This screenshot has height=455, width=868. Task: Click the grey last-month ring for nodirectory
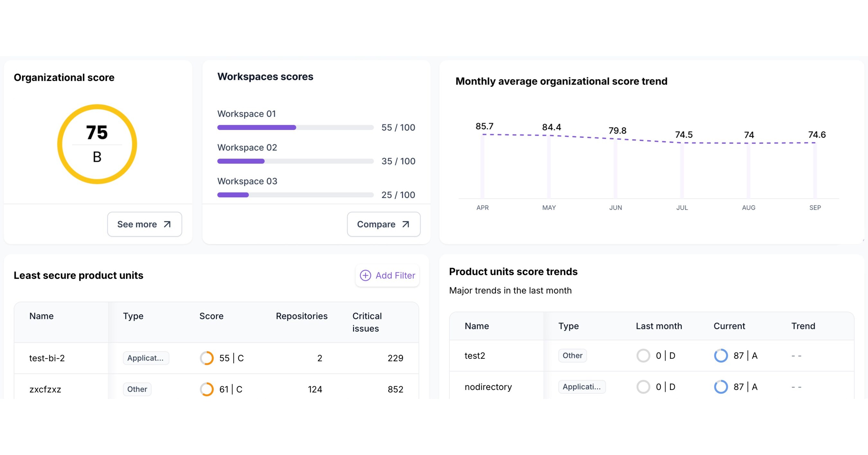tap(643, 387)
